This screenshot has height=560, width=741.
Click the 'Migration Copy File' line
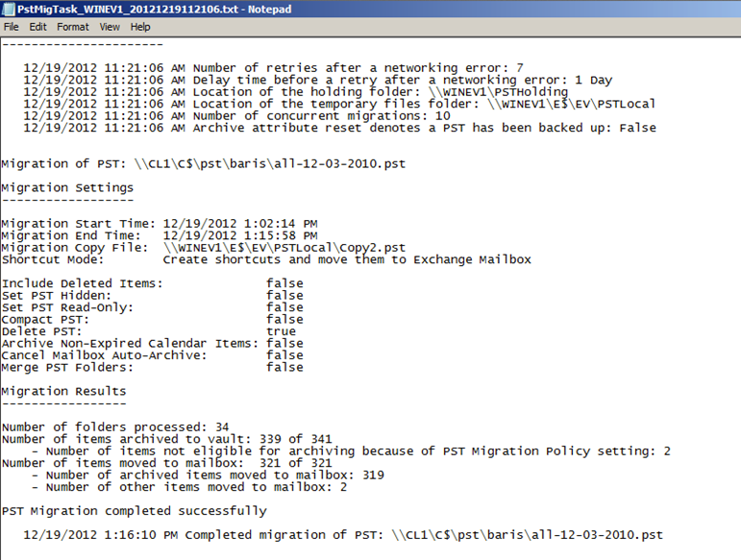point(203,248)
